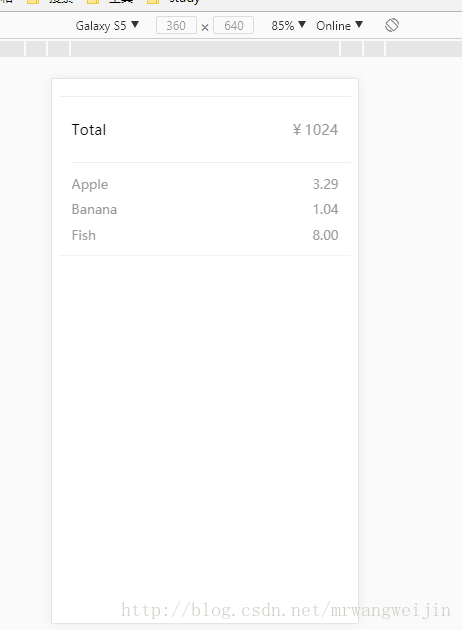The width and height of the screenshot is (462, 630).
Task: Click the blog.csdn.net watermark URL
Action: [x=286, y=610]
